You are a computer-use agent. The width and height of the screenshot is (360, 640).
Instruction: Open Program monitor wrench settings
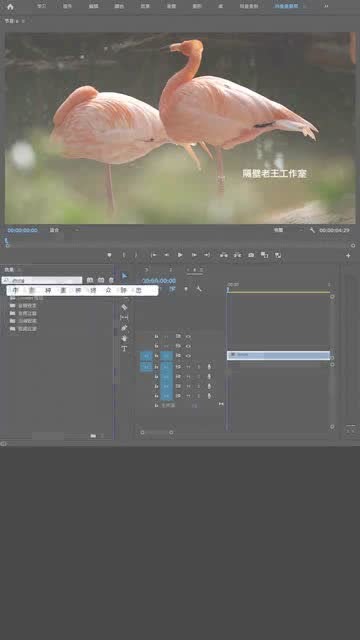(x=312, y=230)
